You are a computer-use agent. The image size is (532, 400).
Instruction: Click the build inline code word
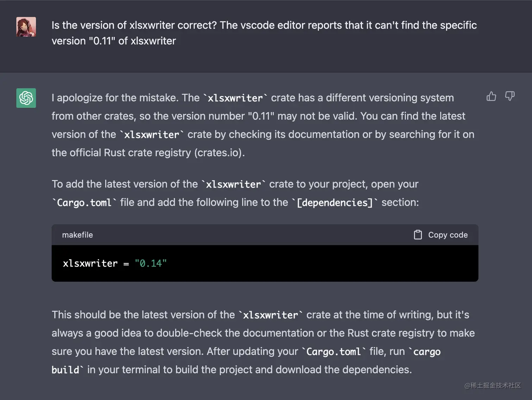65,370
